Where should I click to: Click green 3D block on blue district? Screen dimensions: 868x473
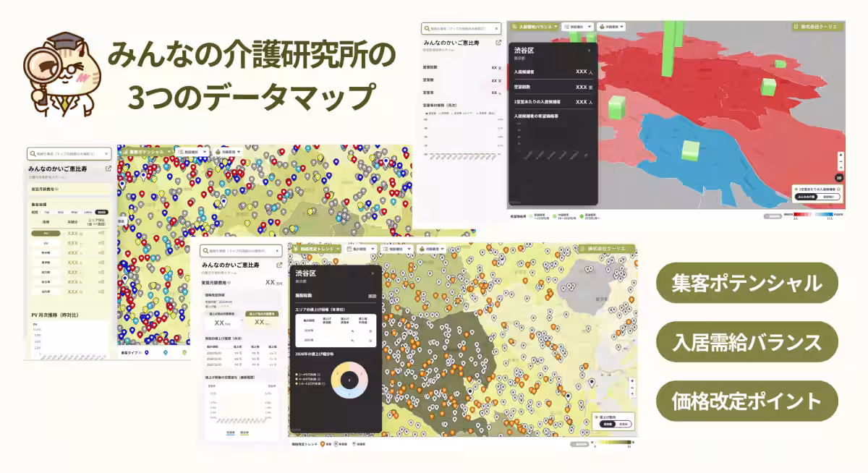click(689, 152)
